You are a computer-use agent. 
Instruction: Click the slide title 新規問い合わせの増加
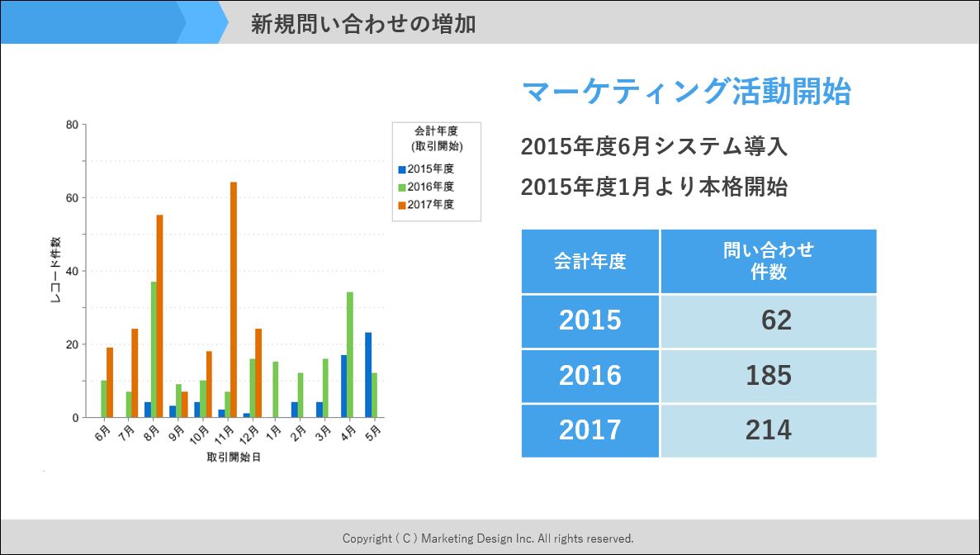(x=363, y=24)
